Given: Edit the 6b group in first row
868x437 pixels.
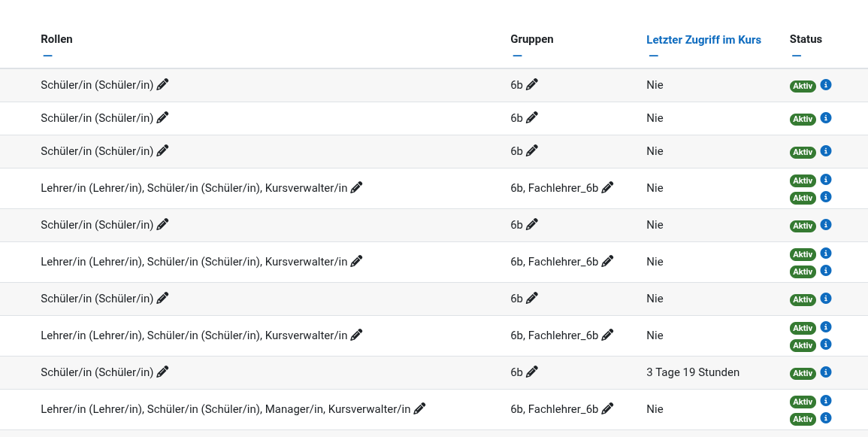Looking at the screenshot, I should click(x=532, y=85).
